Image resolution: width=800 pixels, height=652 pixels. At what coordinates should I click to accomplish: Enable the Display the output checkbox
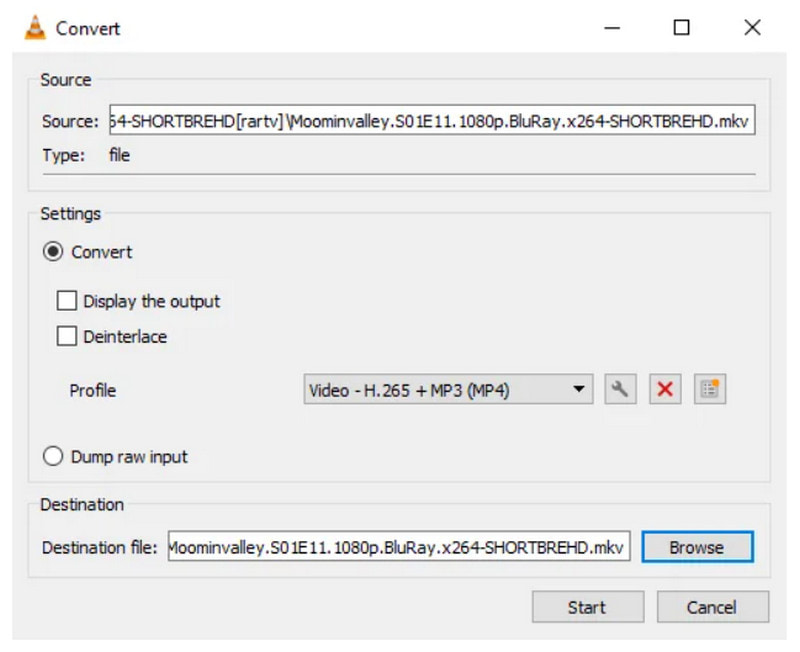[67, 301]
